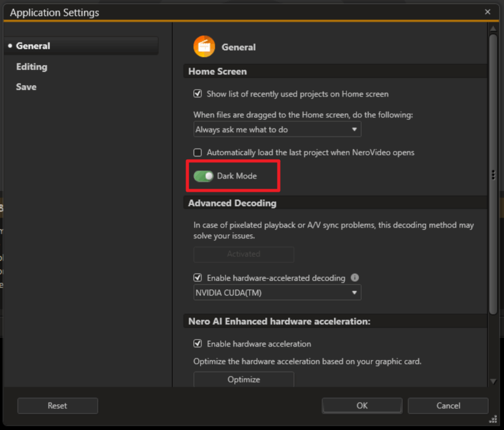Confirm settings with the OK button
Viewport: 504px width, 430px height.
tap(362, 405)
